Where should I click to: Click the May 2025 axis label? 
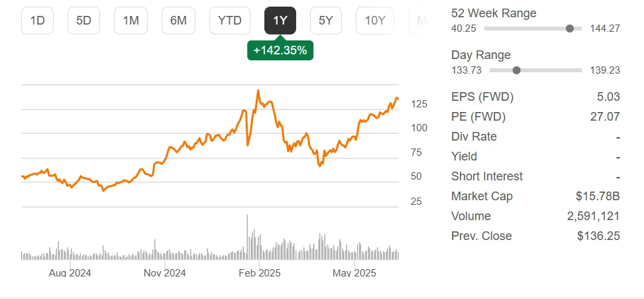[x=354, y=272]
